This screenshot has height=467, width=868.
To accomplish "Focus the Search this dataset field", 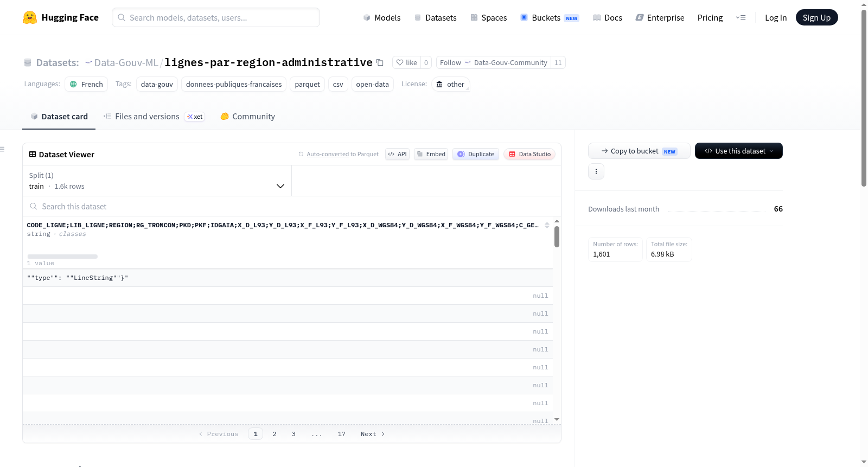I will point(292,207).
